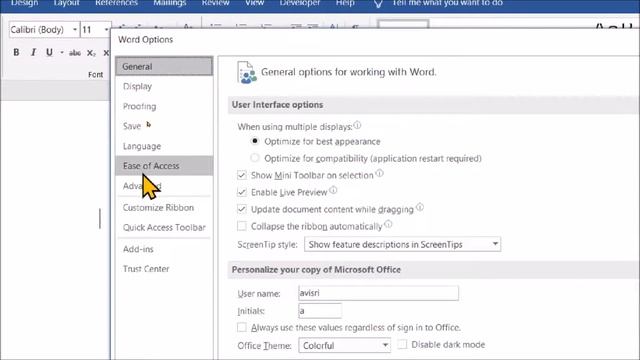Image resolution: width=640 pixels, height=360 pixels.
Task: Open the Help ribbon tab
Action: pyautogui.click(x=345, y=3)
